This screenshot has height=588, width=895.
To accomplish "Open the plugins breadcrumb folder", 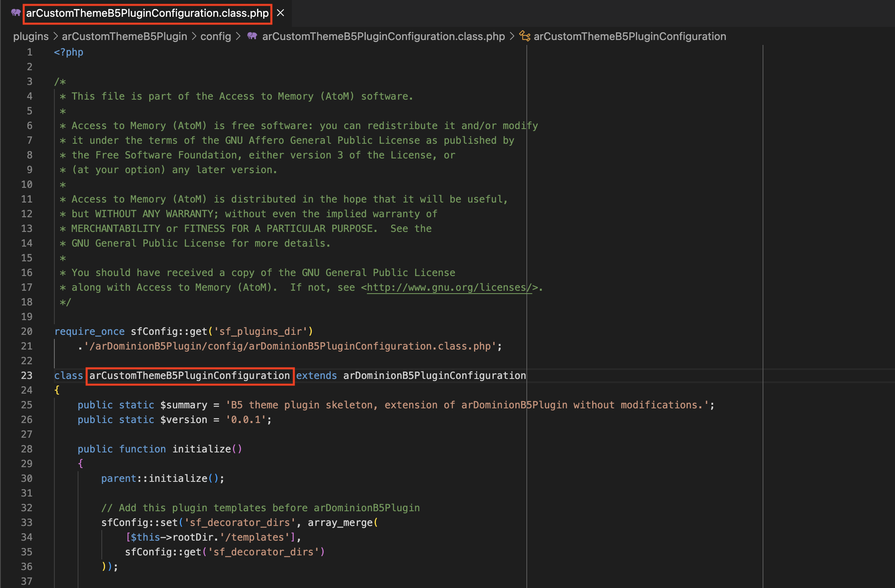I will [x=31, y=36].
